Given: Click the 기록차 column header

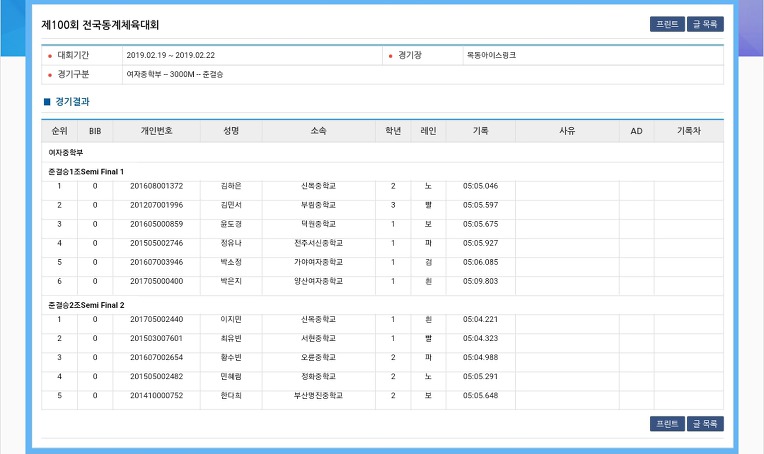Looking at the screenshot, I should coord(688,131).
